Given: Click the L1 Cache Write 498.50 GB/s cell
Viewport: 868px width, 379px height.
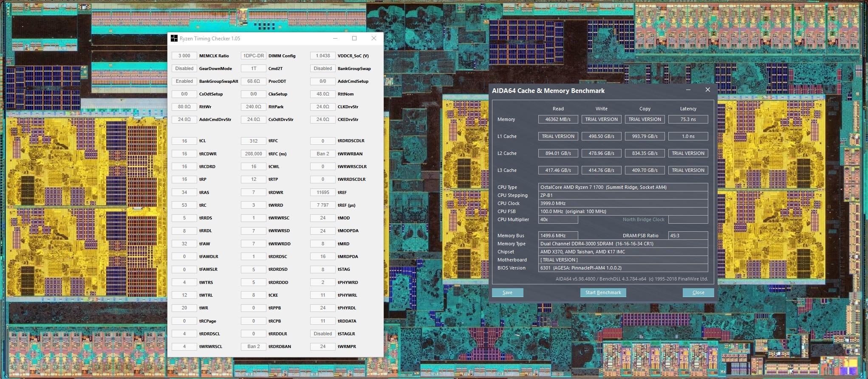Looking at the screenshot, I should click(601, 136).
